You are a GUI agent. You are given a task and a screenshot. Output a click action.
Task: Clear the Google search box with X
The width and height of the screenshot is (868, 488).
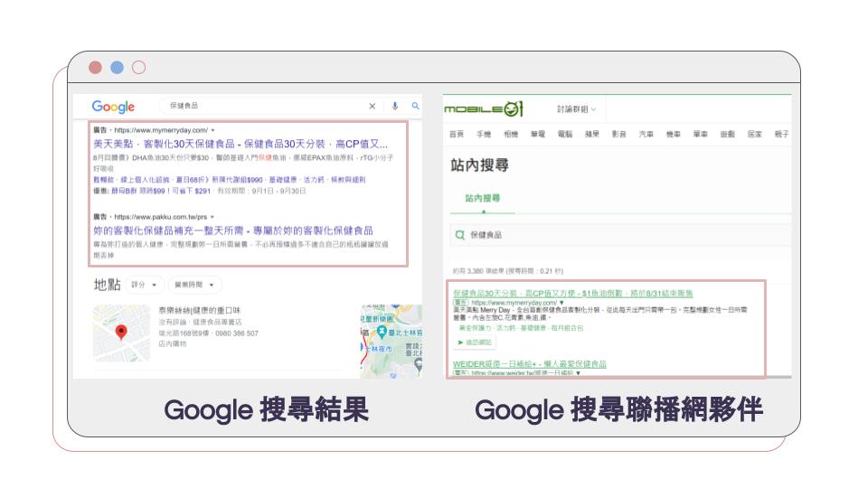pos(372,107)
